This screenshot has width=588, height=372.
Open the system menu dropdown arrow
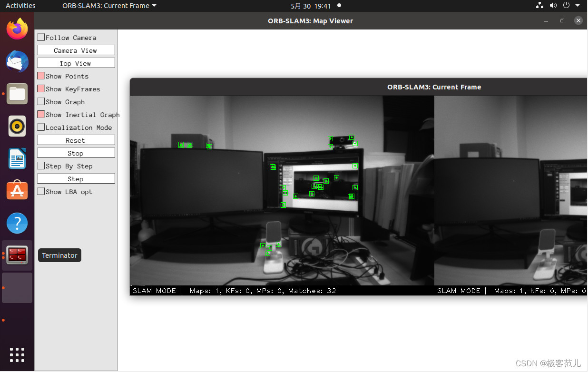[578, 6]
